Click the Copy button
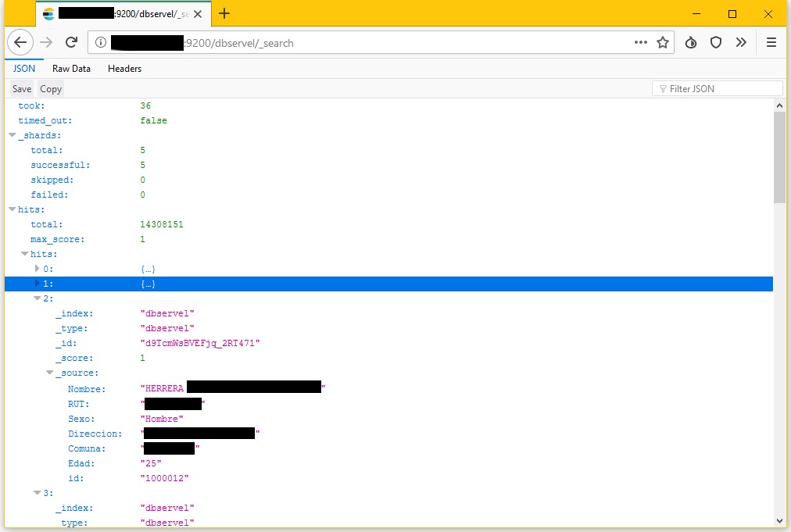791x532 pixels. pos(51,89)
